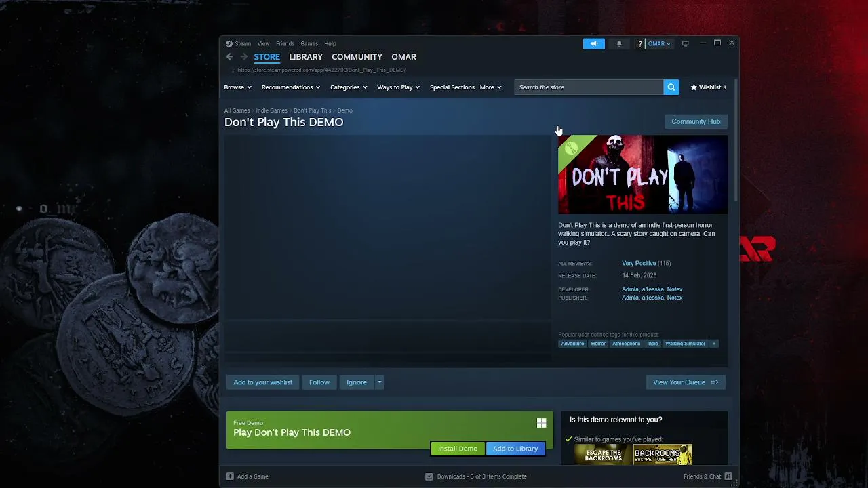This screenshot has height=488, width=868.
Task: Select the Indie tag
Action: [652, 344]
